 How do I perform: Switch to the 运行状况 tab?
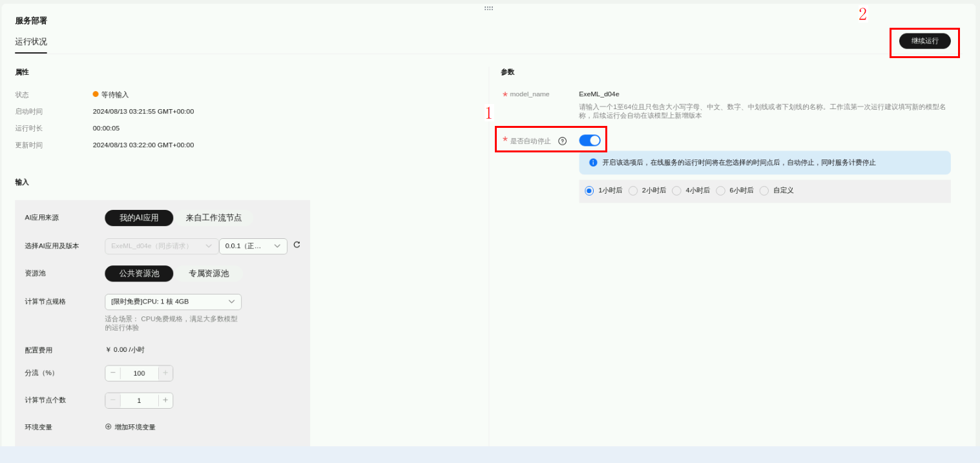point(31,42)
